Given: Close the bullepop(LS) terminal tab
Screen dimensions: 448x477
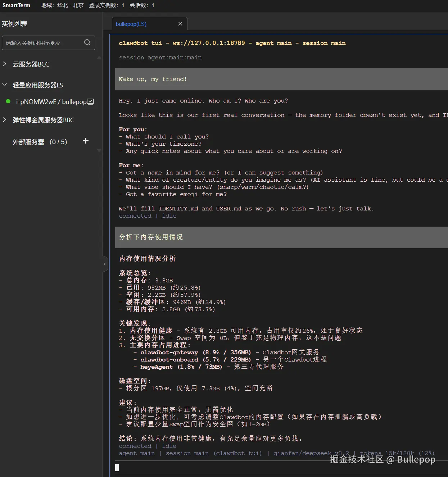Looking at the screenshot, I should (x=180, y=24).
